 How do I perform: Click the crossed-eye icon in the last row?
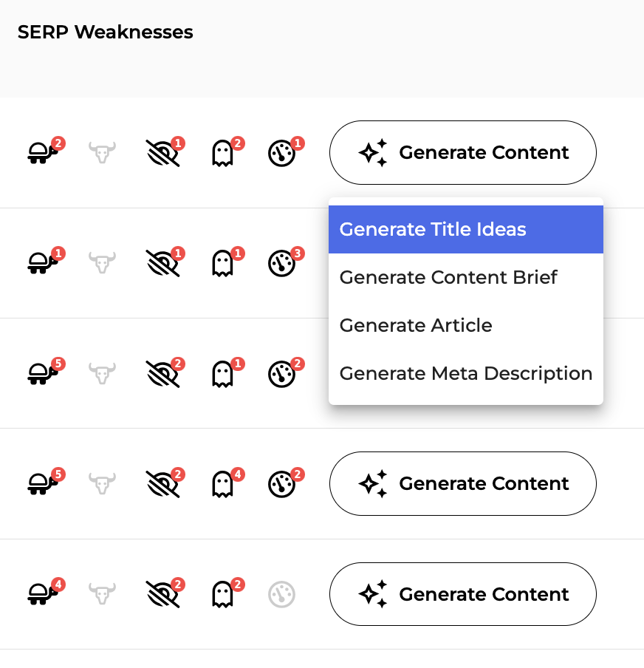pos(162,594)
